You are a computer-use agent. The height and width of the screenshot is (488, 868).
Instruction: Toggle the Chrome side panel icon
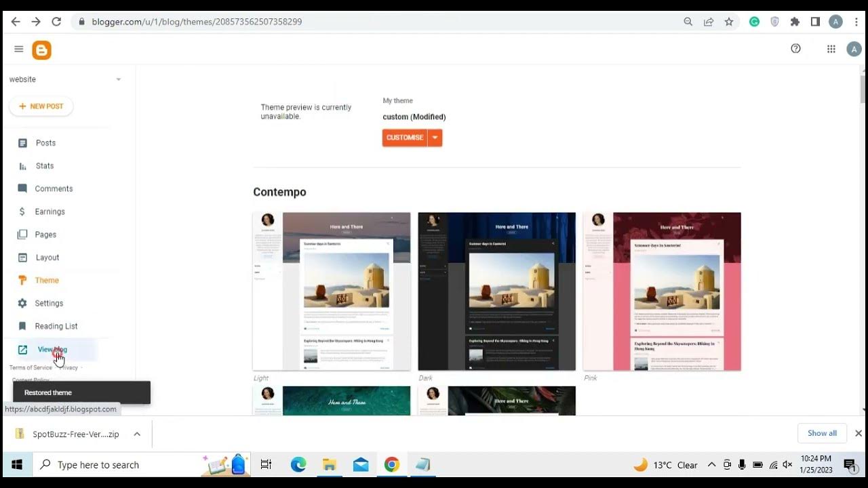pos(815,22)
